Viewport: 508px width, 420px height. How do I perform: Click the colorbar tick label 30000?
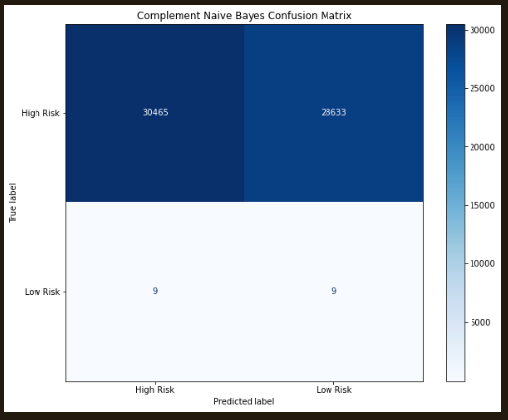coord(482,30)
